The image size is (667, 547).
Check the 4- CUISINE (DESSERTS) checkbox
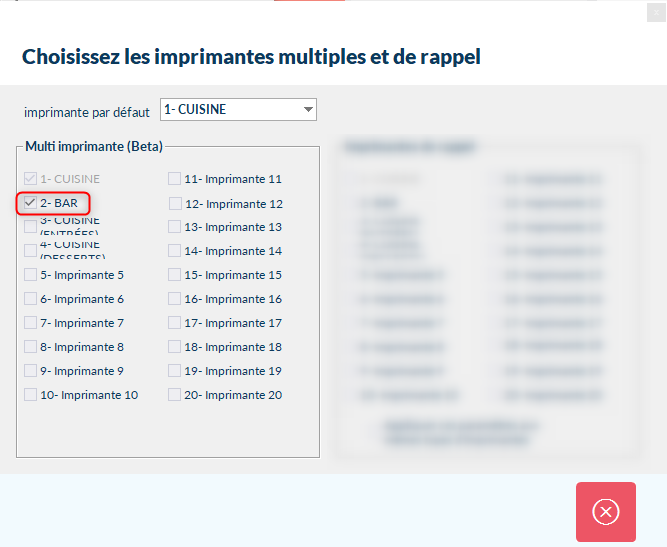[30, 251]
